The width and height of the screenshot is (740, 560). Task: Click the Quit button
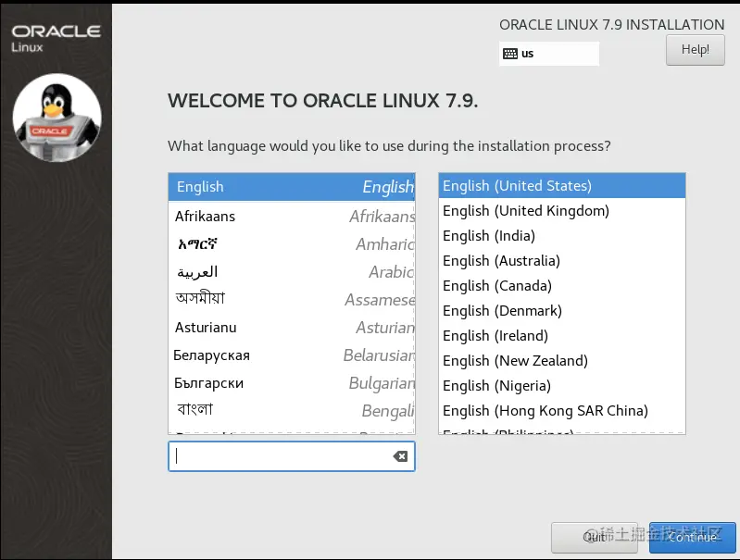coord(595,537)
